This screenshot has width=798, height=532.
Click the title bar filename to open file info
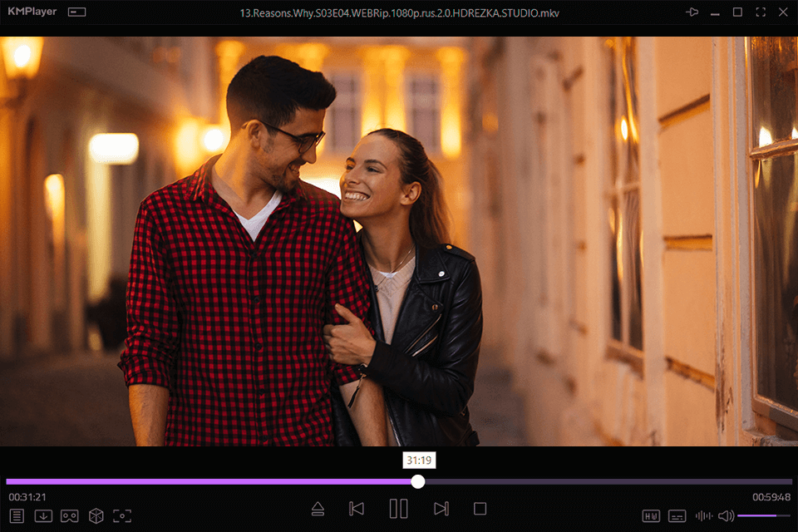click(x=398, y=12)
